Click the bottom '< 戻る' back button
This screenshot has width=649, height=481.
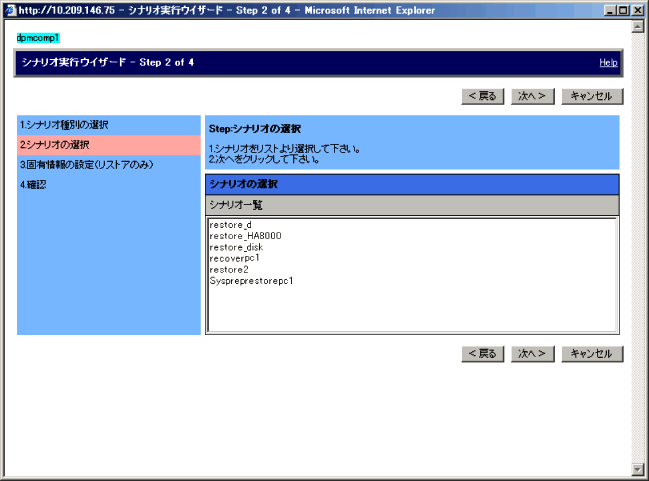(x=483, y=354)
